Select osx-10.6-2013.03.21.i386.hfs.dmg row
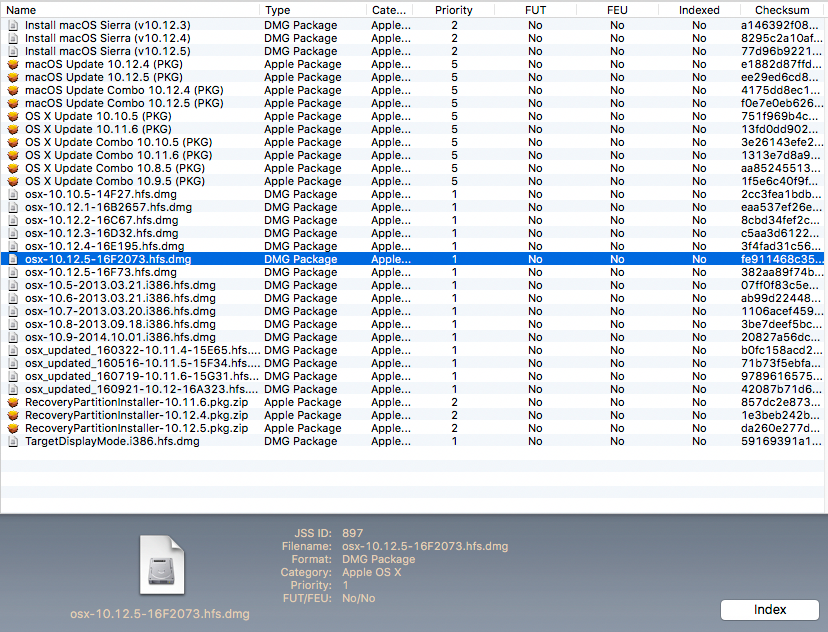This screenshot has height=632, width=828. coord(412,298)
